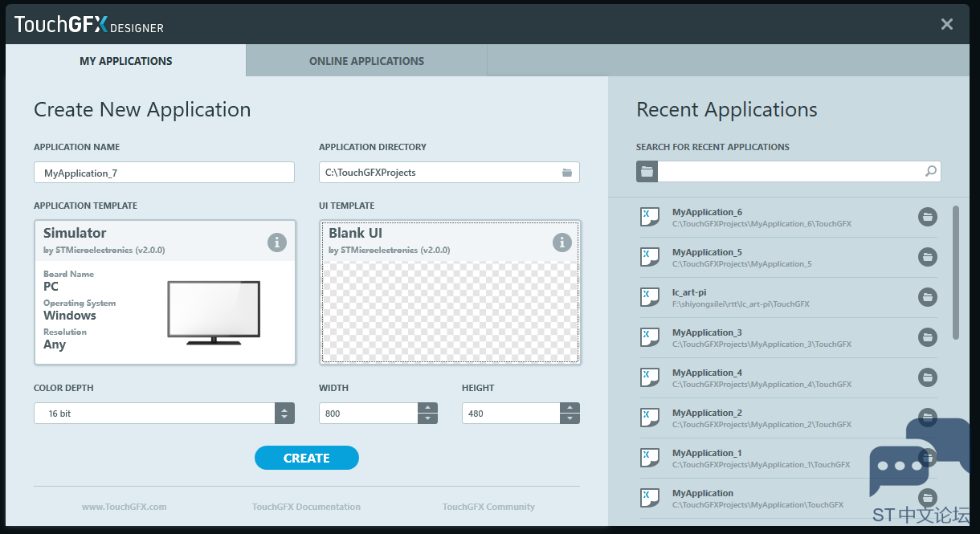Screen dimensions: 980x534
Task: Open the Color Depth dropdown
Action: click(284, 414)
